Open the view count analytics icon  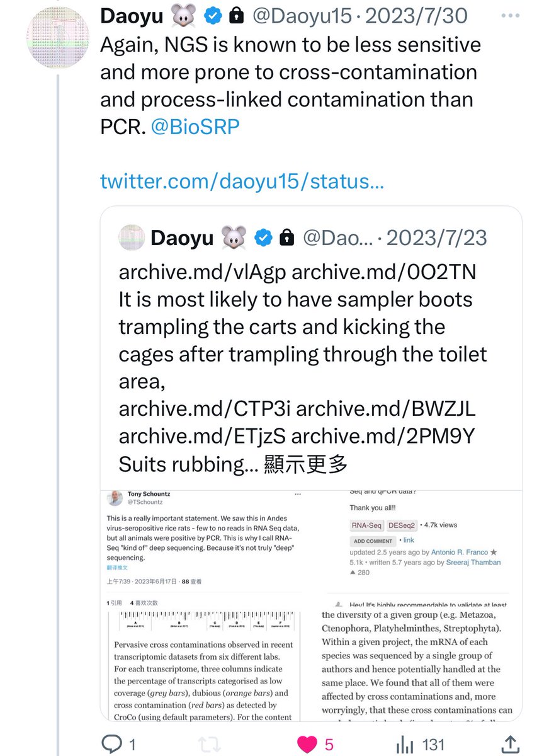click(404, 745)
